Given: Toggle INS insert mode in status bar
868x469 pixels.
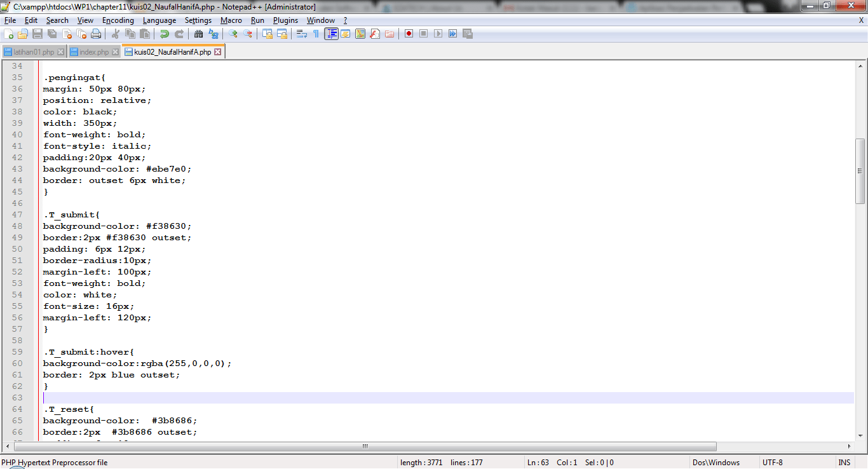Looking at the screenshot, I should [x=844, y=463].
